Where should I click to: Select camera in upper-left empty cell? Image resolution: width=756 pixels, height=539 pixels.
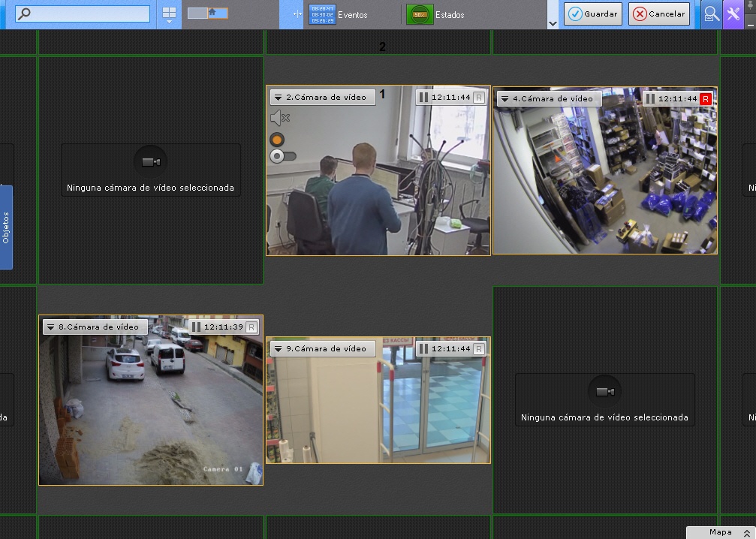[151, 170]
